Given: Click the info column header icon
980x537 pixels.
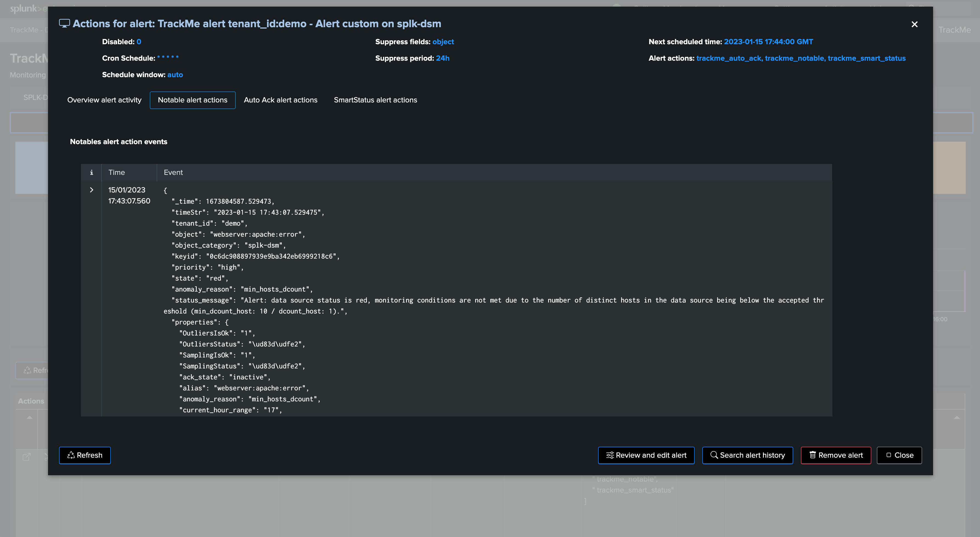Looking at the screenshot, I should 91,172.
